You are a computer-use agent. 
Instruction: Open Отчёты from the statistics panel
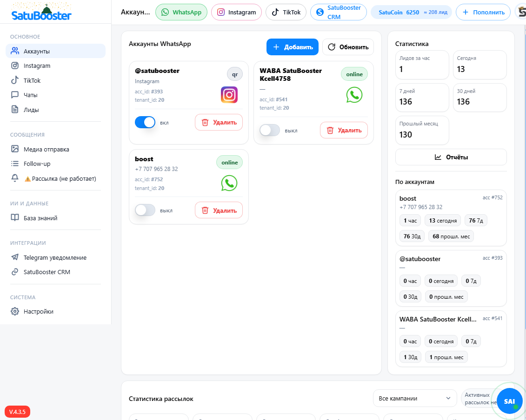pos(451,157)
